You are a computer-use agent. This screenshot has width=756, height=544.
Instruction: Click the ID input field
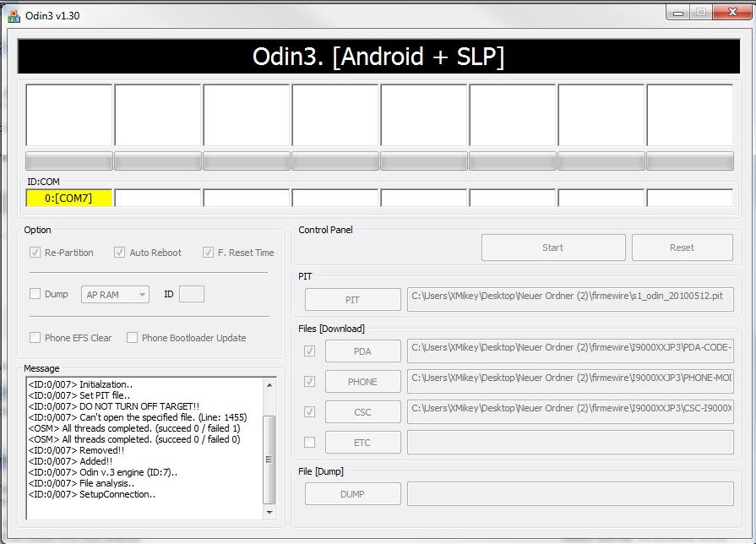click(x=192, y=294)
